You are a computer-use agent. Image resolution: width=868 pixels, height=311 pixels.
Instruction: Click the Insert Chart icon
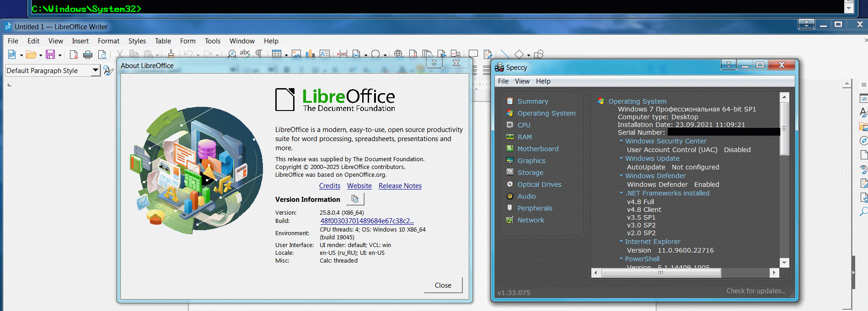pyautogui.click(x=311, y=54)
